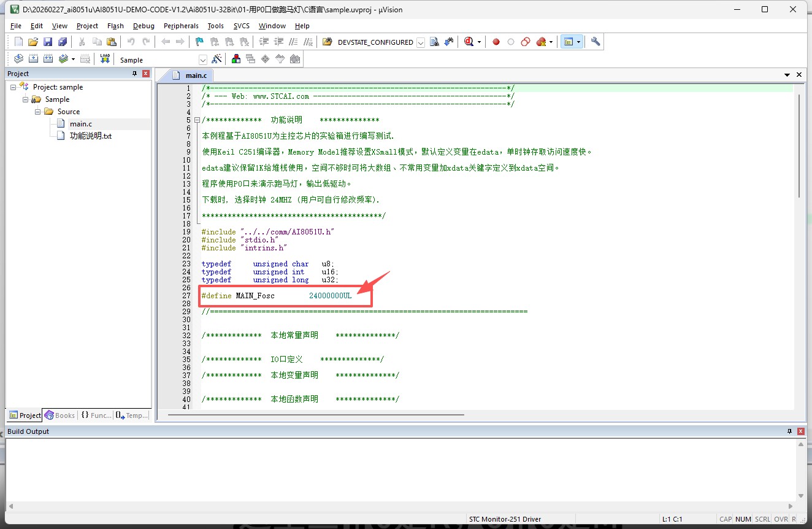Switch to the Books tab

coord(60,415)
